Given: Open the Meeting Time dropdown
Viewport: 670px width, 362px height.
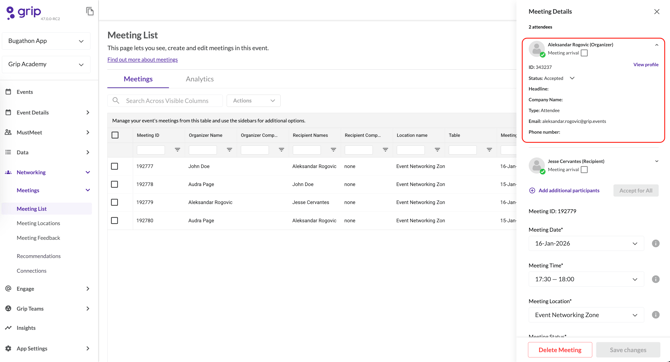Looking at the screenshot, I should (586, 279).
